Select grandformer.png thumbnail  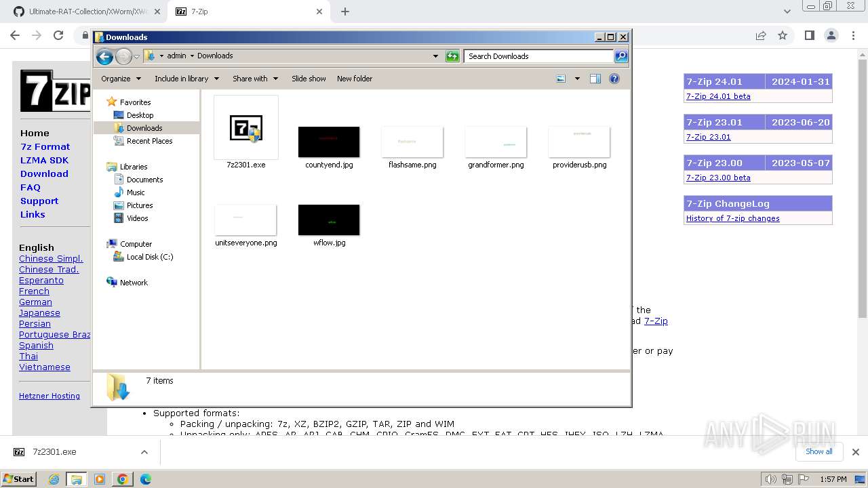point(496,142)
